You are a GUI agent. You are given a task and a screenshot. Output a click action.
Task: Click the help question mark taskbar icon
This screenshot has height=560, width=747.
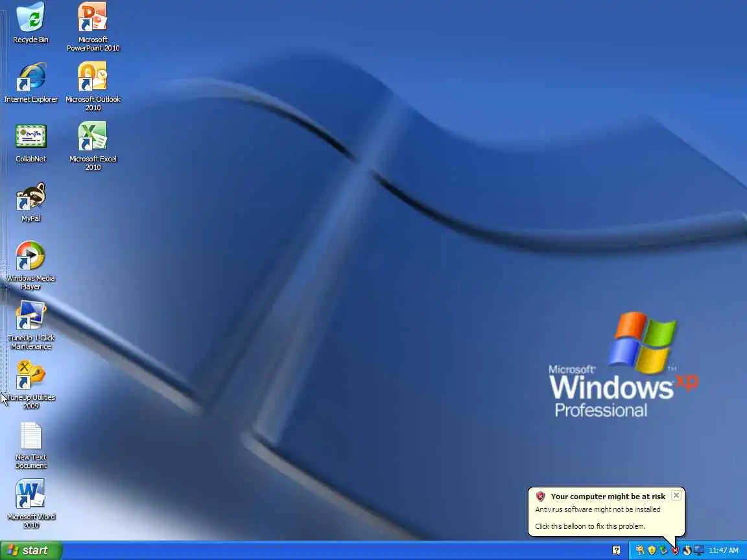point(617,550)
